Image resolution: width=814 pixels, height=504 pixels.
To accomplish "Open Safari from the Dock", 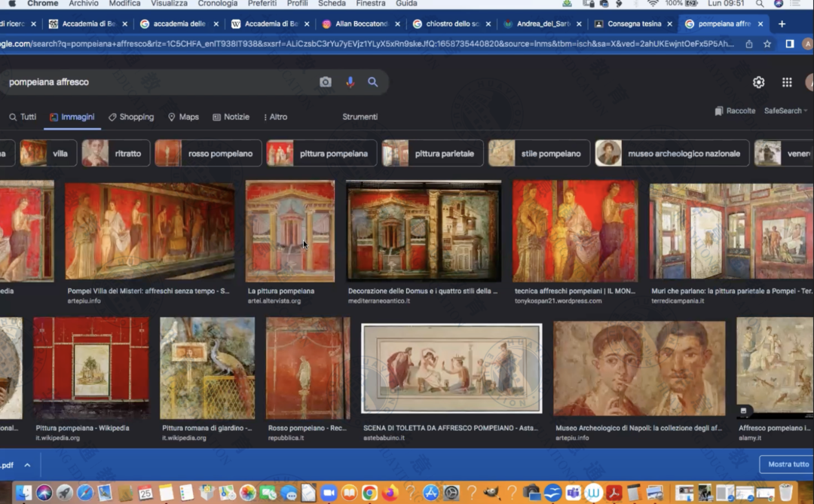I will [84, 492].
